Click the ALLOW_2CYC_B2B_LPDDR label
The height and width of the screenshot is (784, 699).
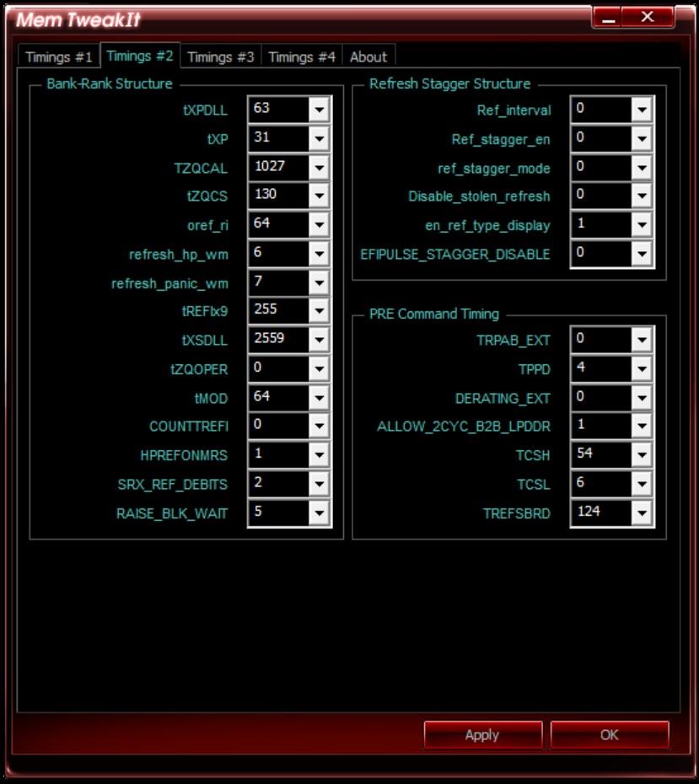click(464, 427)
